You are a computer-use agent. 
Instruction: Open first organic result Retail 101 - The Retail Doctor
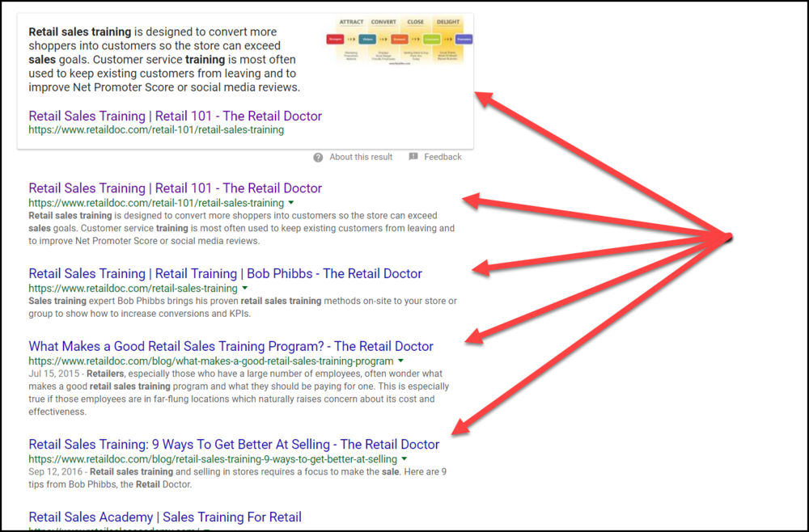tap(176, 188)
